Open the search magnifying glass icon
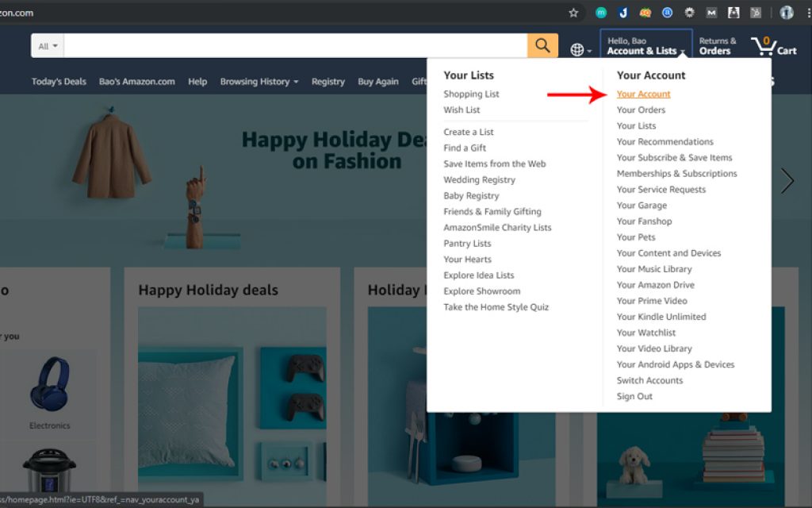The width and height of the screenshot is (812, 508). coord(542,46)
